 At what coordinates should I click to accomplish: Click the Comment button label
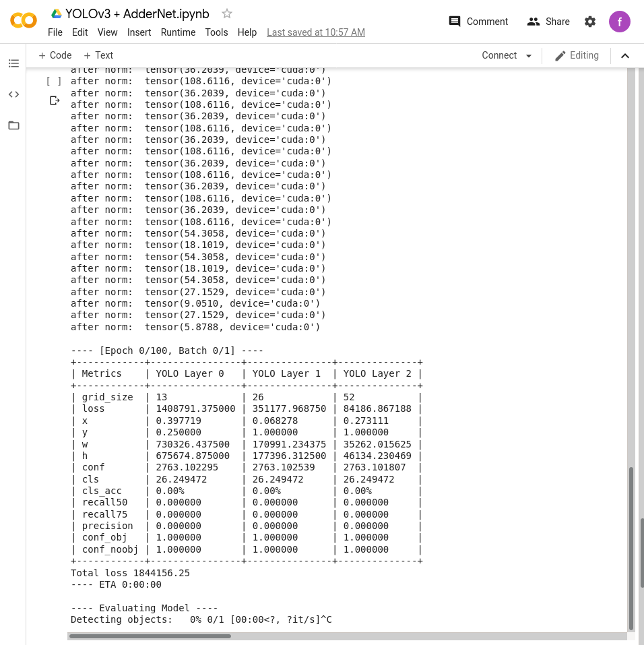click(x=487, y=22)
